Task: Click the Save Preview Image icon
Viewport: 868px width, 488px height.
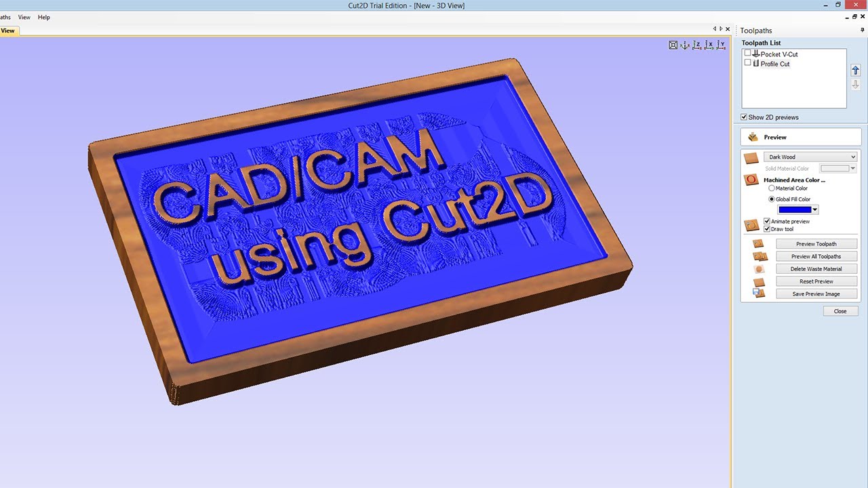Action: coord(759,293)
